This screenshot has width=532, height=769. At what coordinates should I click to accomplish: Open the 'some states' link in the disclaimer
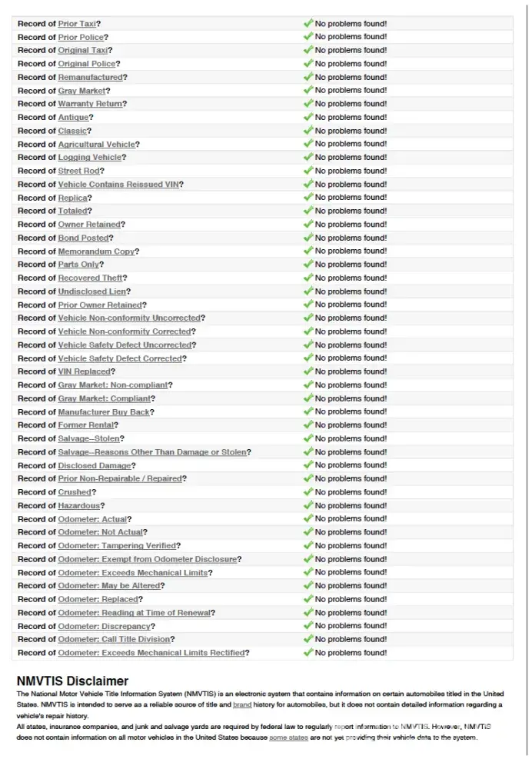(x=288, y=738)
